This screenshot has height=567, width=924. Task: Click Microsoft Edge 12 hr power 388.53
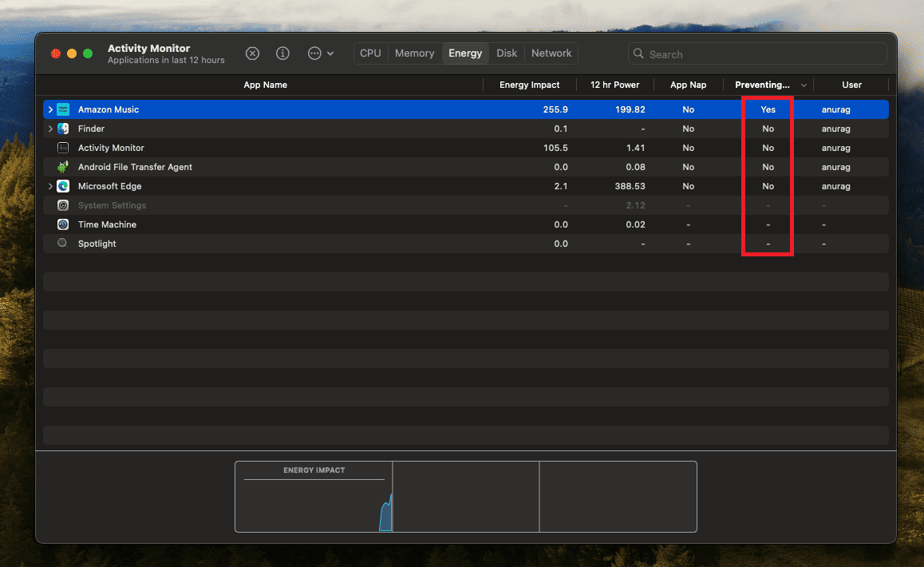(630, 186)
